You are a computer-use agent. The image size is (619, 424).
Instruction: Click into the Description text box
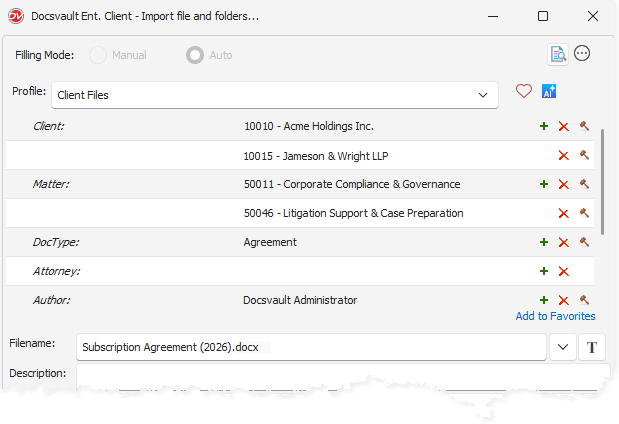pos(343,376)
